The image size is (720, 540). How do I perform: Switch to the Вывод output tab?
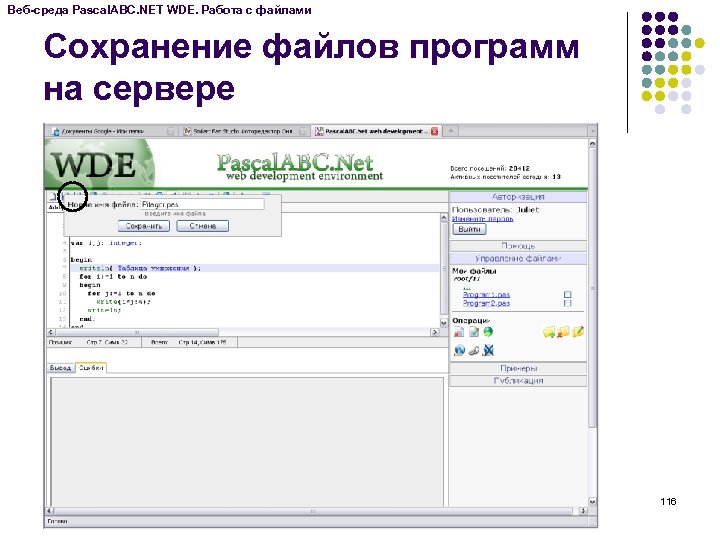[x=61, y=368]
